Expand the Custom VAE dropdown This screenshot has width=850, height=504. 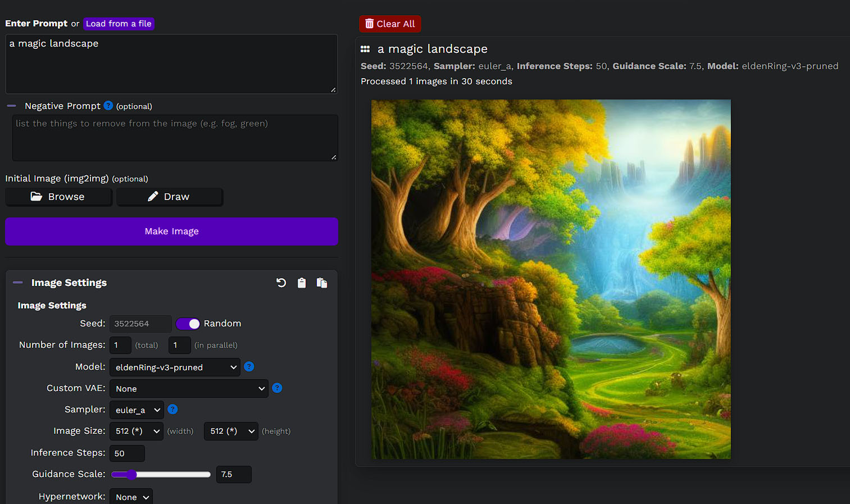coord(189,389)
